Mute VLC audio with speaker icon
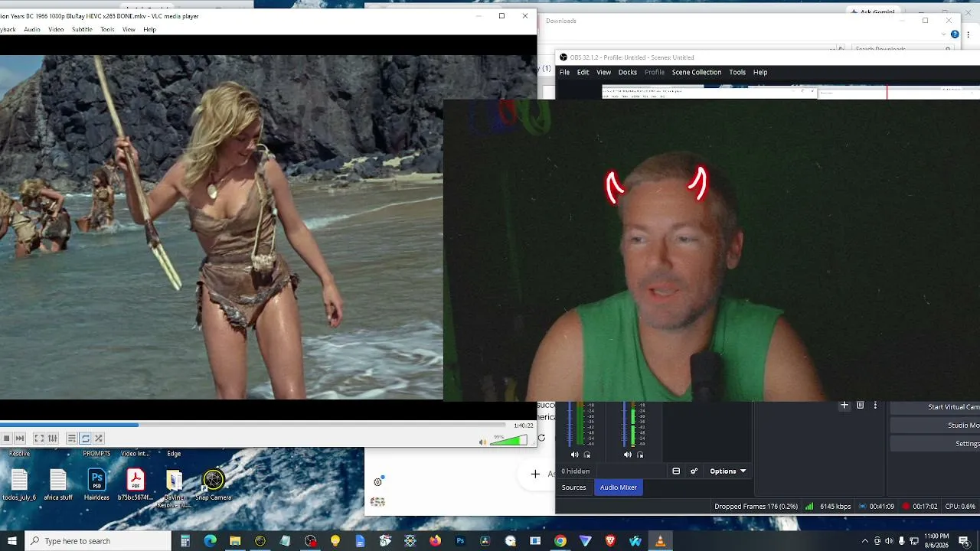The height and width of the screenshot is (551, 980). 482,442
